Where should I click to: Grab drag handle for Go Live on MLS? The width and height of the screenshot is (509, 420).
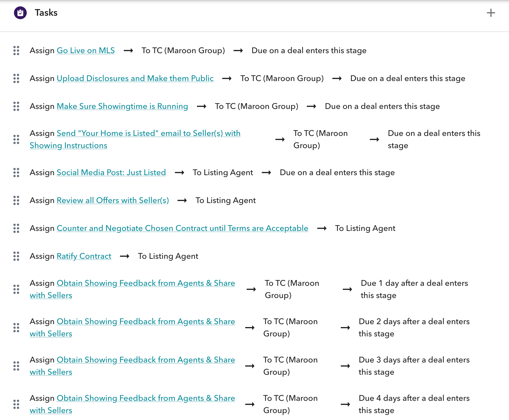click(x=16, y=51)
